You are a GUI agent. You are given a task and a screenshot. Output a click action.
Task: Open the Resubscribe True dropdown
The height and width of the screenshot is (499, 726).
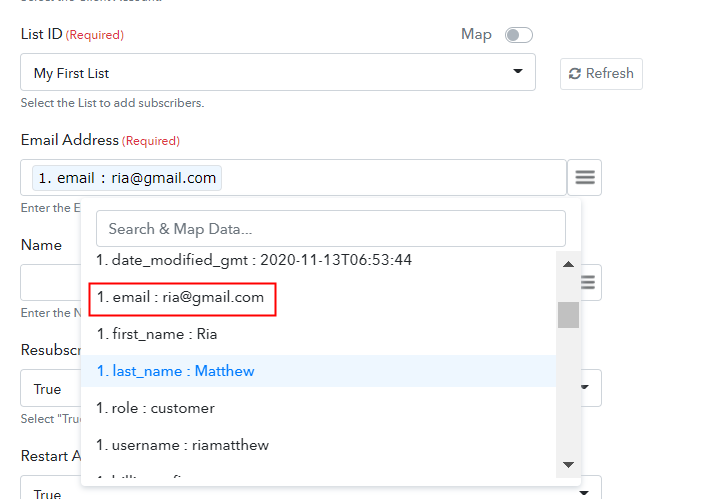tap(51, 388)
